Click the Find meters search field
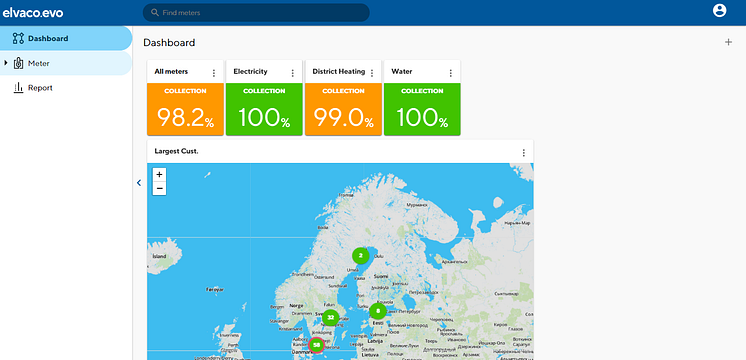Image resolution: width=746 pixels, height=360 pixels. pyautogui.click(x=256, y=13)
